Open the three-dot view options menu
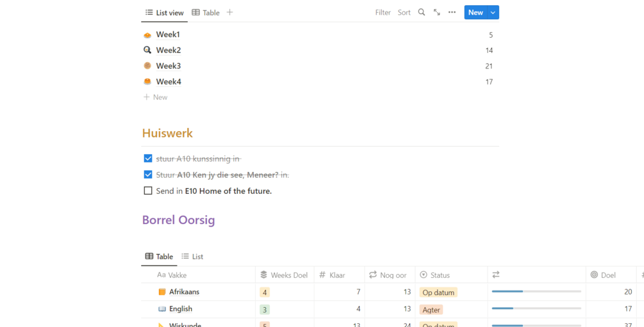The width and height of the screenshot is (644, 327). coord(452,12)
